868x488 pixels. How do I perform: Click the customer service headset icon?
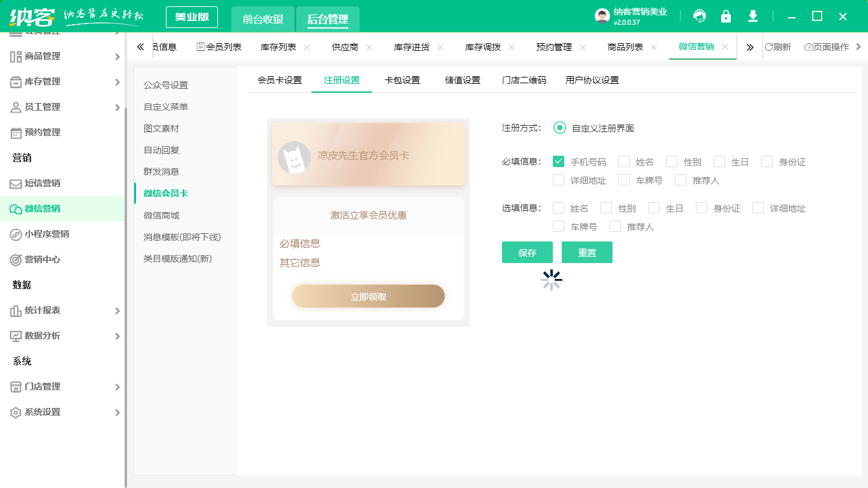pos(700,17)
